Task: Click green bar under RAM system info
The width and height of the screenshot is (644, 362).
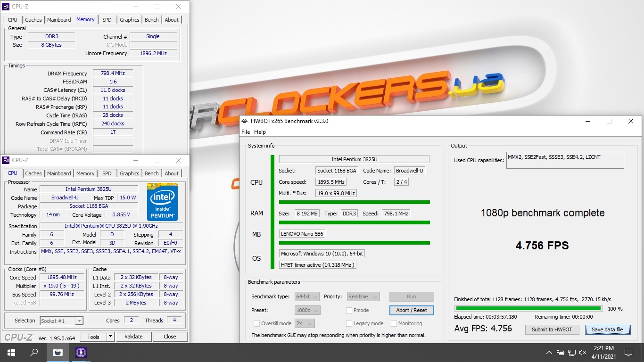Action: coord(355,222)
